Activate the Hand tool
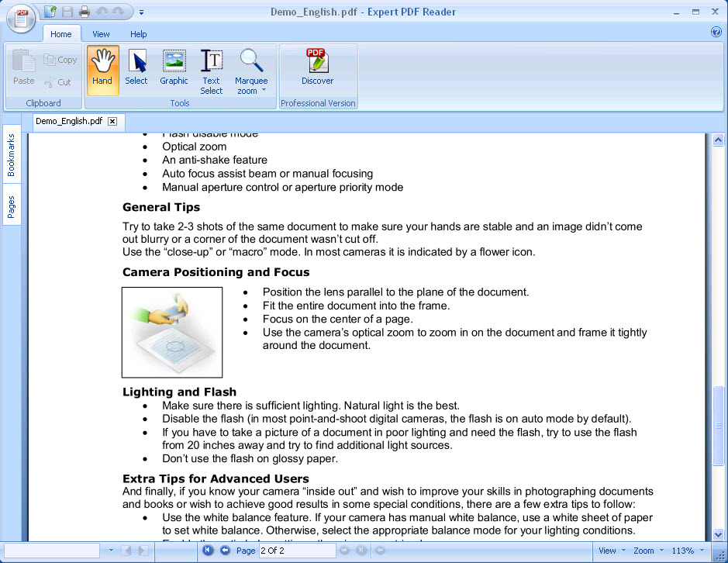 coord(102,70)
